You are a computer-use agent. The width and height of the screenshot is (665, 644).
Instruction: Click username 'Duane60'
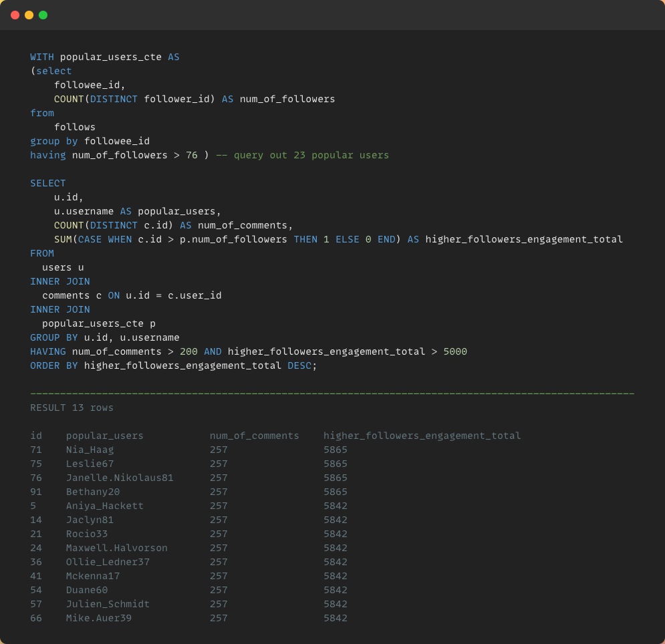click(87, 590)
